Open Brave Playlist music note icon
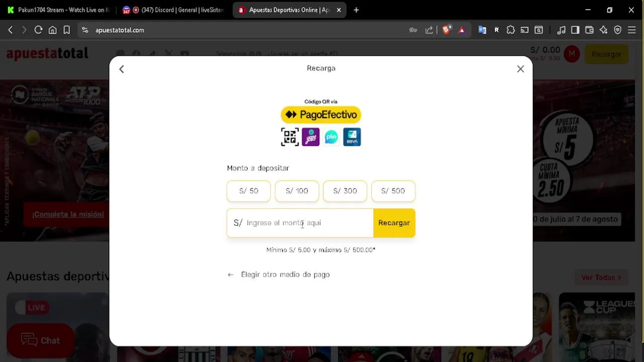The width and height of the screenshot is (644, 362). (x=561, y=30)
